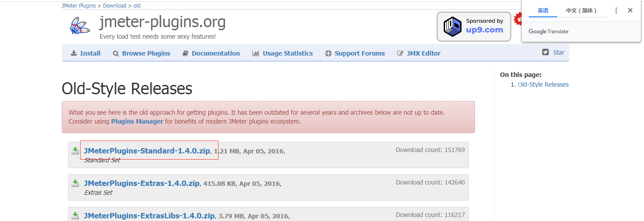
Task: Click the Browse Plugins magnifier icon
Action: [x=116, y=53]
